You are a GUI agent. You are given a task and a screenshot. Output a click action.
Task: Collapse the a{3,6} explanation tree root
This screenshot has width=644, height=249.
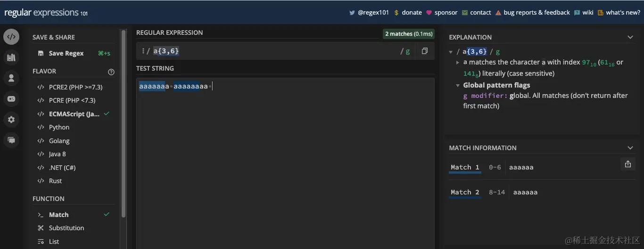click(x=451, y=52)
